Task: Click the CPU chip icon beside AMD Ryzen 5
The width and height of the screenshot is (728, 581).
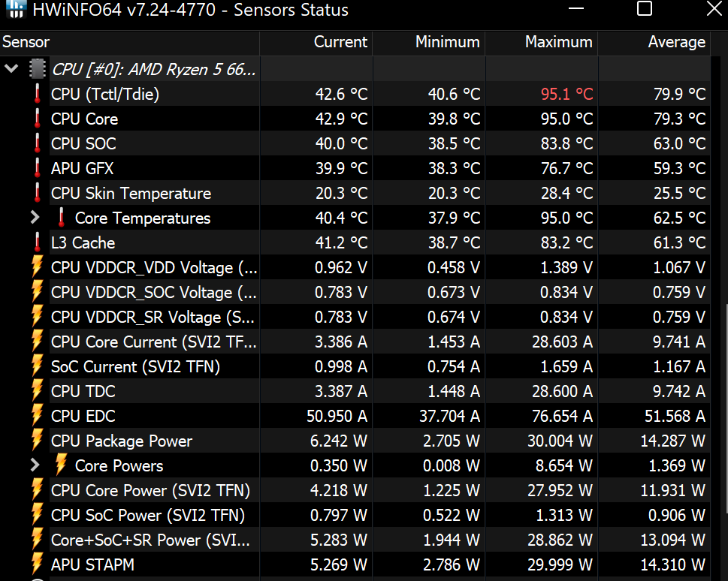Action: click(x=38, y=68)
